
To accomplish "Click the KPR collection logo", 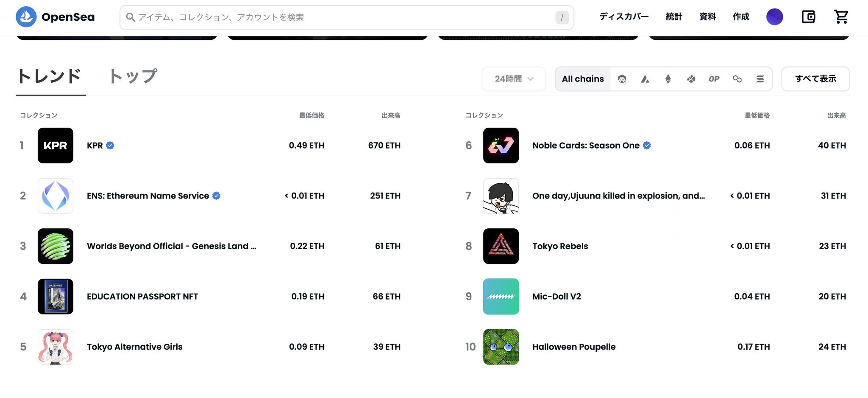I will (56, 146).
